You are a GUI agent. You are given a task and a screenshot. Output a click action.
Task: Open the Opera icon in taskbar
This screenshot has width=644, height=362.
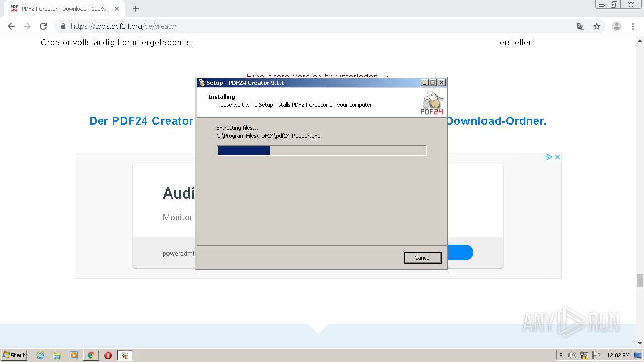108,355
